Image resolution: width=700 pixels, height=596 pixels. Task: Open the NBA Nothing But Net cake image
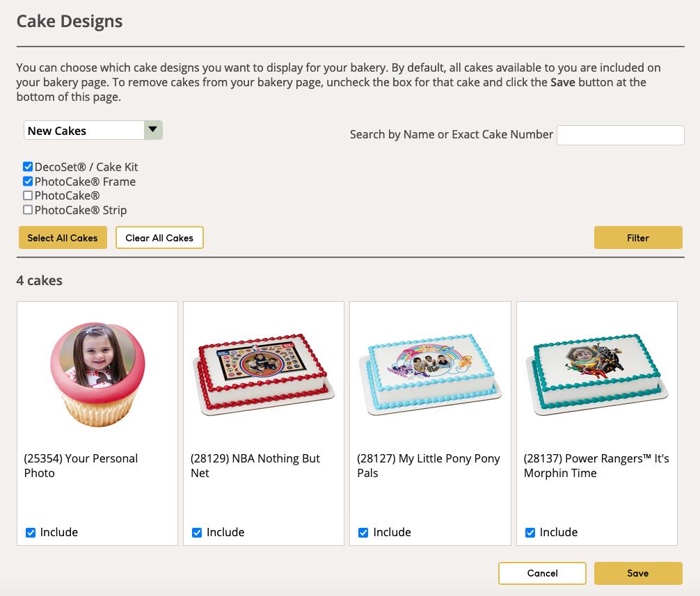[x=264, y=375]
